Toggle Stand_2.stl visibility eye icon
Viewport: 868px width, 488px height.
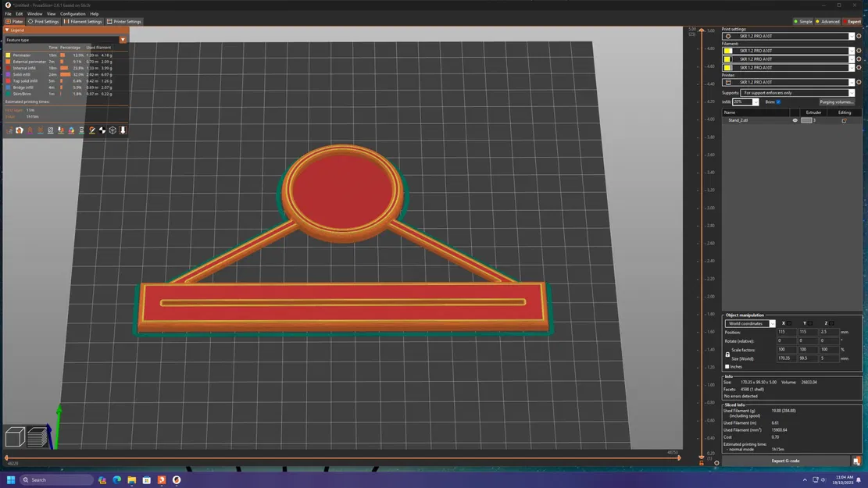click(795, 120)
